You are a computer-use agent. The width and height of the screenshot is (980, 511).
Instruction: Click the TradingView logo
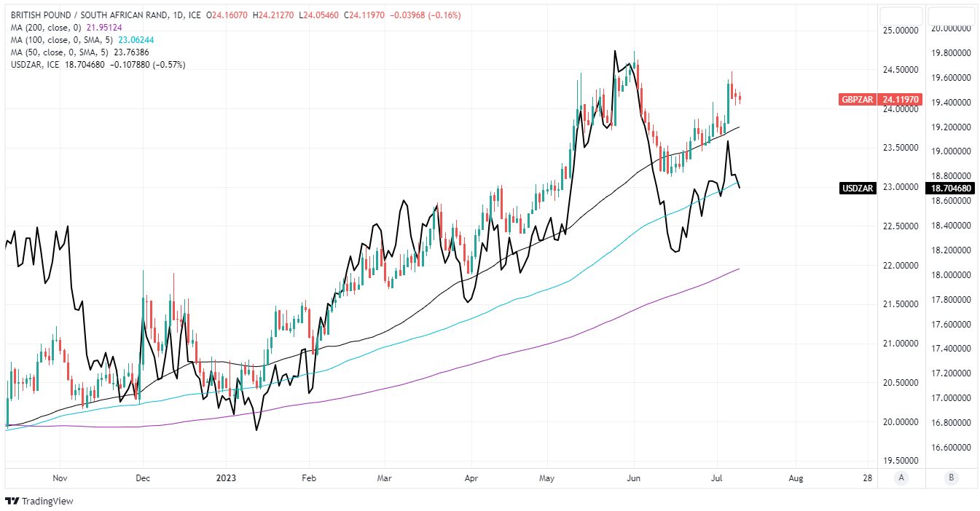[x=39, y=501]
